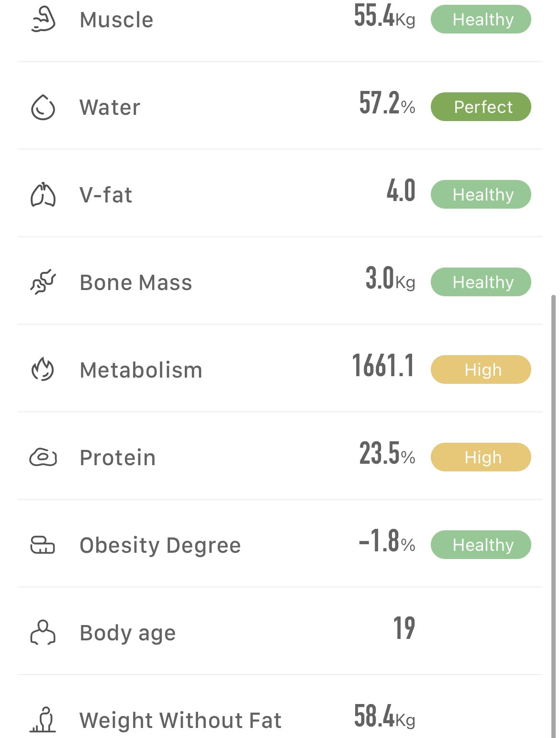Tap the Water droplet icon

click(x=43, y=107)
